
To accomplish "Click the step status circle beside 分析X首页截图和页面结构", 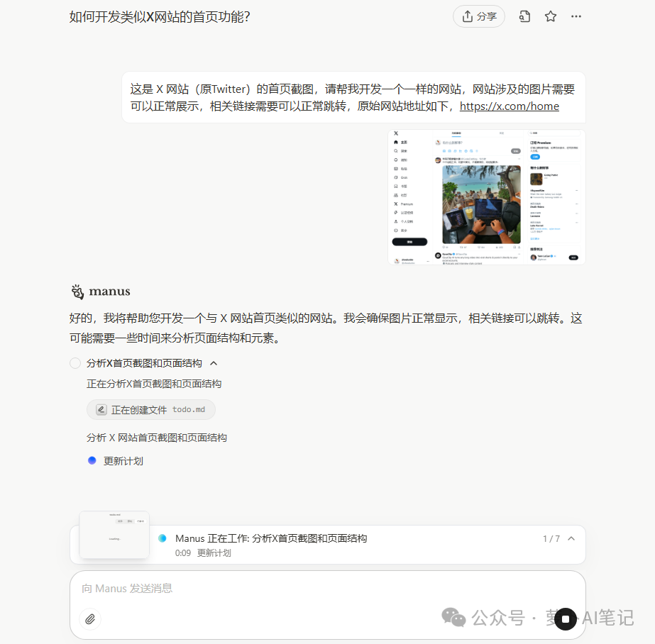I will [75, 363].
